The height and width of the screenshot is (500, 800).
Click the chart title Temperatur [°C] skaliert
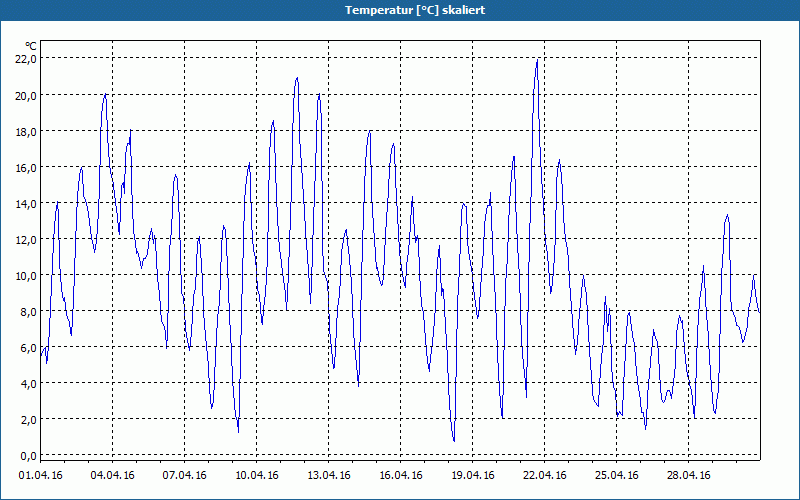click(x=415, y=10)
